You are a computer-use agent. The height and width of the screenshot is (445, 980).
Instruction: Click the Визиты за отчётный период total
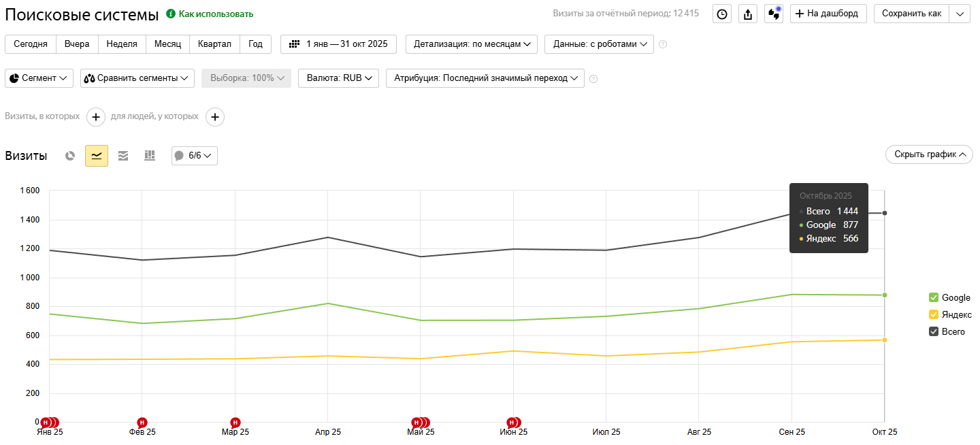[x=625, y=14]
